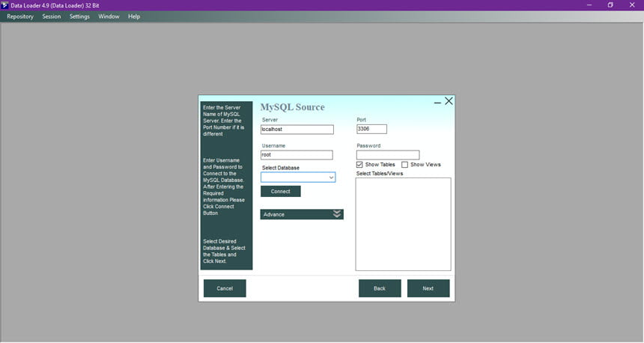The height and width of the screenshot is (343, 644).
Task: Open the Settings menu
Action: point(79,16)
